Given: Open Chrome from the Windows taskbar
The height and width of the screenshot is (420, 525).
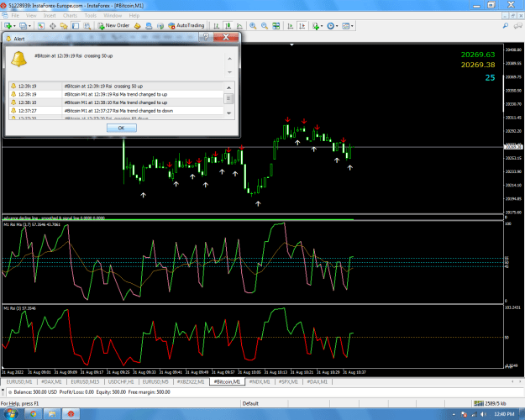Looking at the screenshot, I should click(33, 414).
